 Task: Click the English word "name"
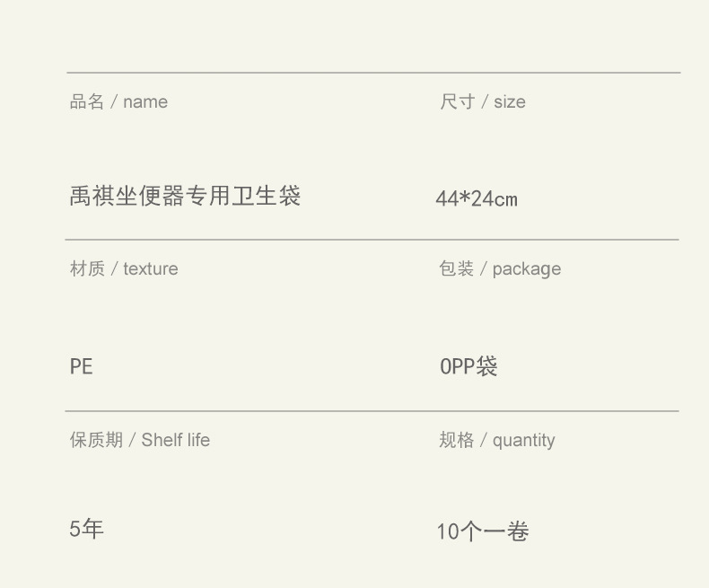[x=145, y=102]
